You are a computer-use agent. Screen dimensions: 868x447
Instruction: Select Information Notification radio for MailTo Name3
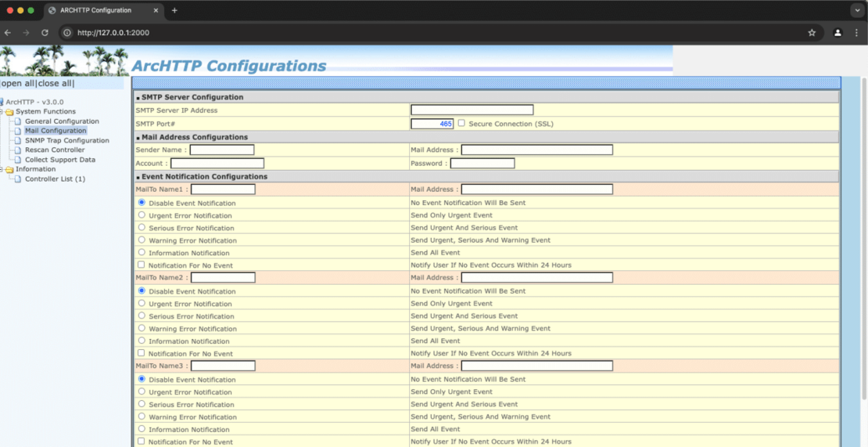pyautogui.click(x=142, y=429)
